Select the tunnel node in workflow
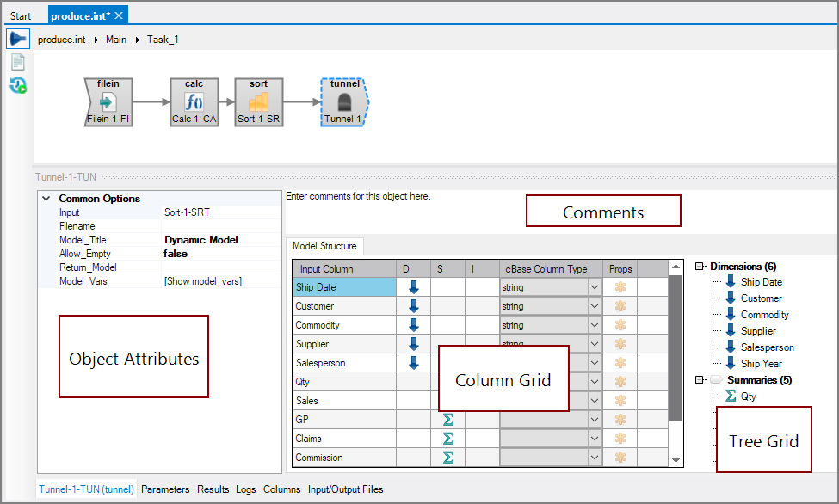This screenshot has height=504, width=839. click(x=344, y=102)
